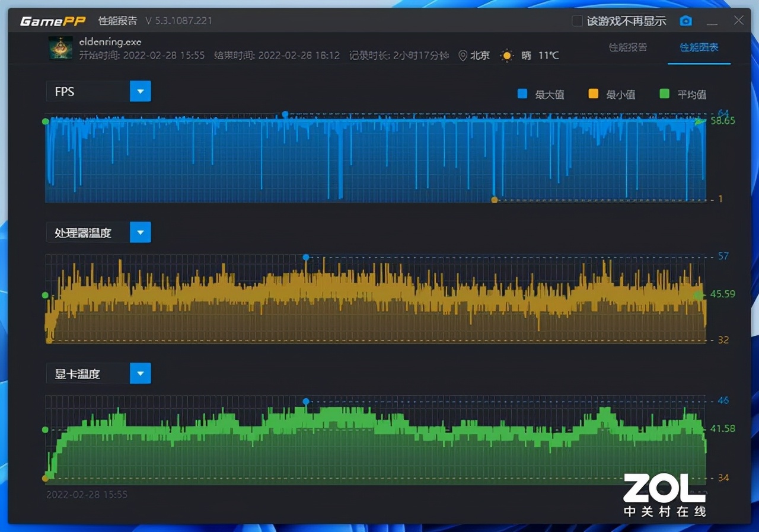
Task: Select the 性能图表 tab
Action: [699, 47]
